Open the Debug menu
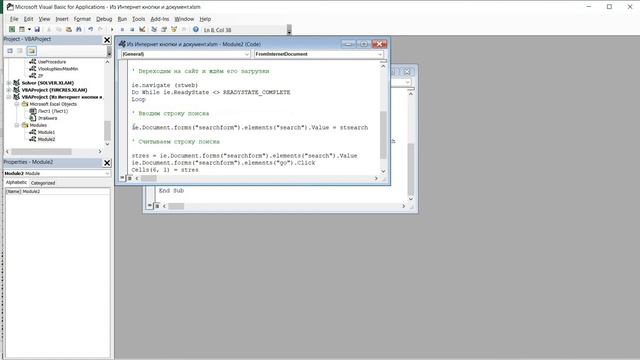Screen dimensions: 640x360 click(104, 19)
